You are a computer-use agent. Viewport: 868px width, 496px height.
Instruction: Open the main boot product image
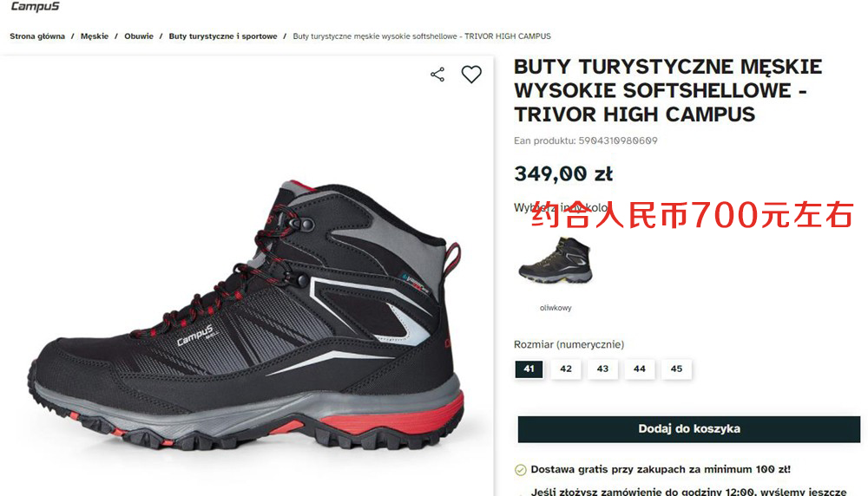point(246,315)
